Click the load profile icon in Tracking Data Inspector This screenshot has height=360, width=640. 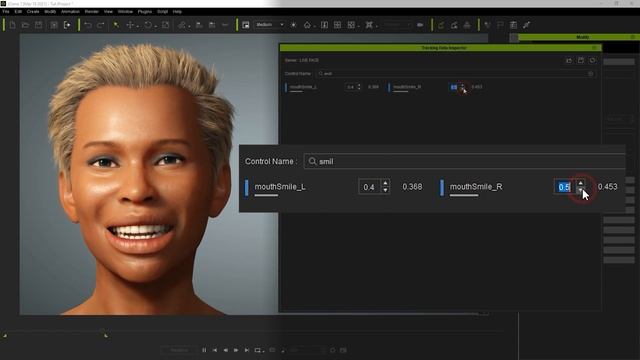point(569,60)
